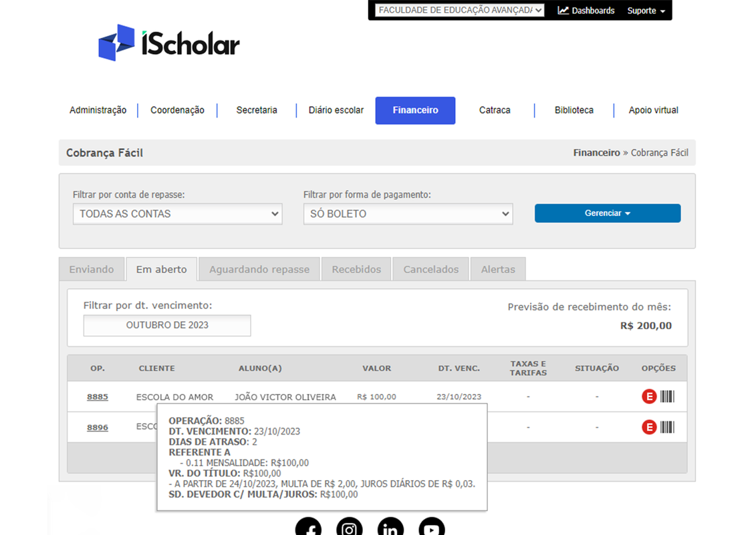Go to the Catraca menu

point(495,110)
